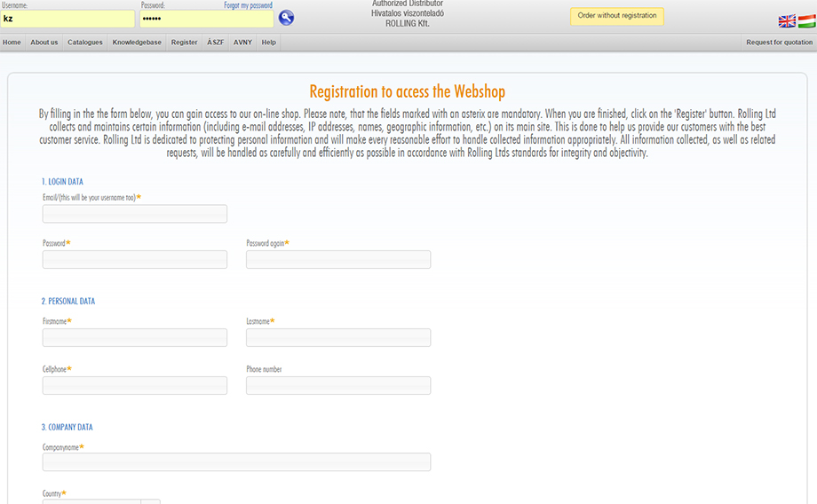
Task: Go to the Home menu item
Action: coord(12,43)
